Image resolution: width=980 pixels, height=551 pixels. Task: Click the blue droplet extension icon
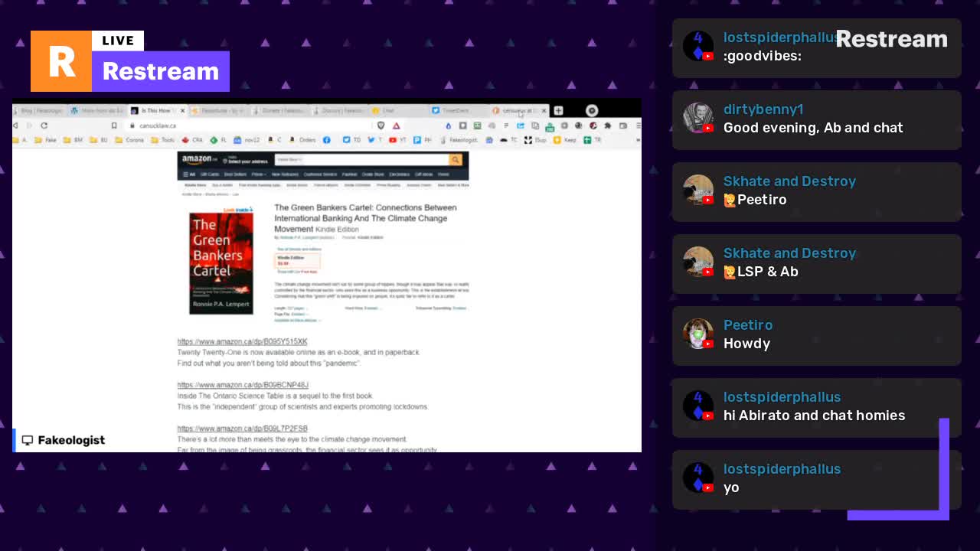[x=448, y=126]
